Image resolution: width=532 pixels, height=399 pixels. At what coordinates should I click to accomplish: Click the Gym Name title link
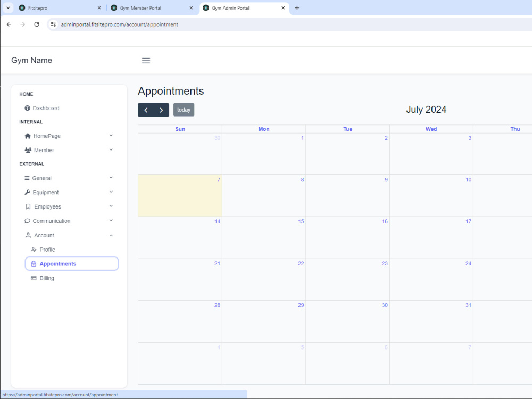[31, 60]
